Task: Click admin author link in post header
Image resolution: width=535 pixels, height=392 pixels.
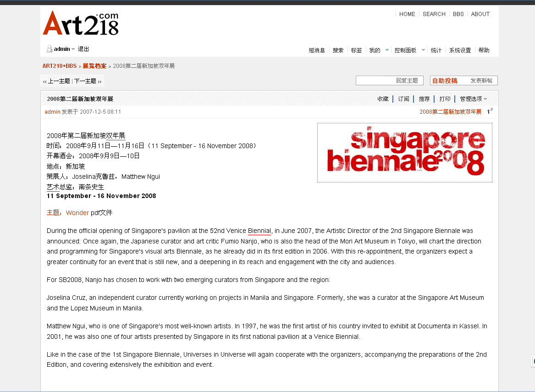Action: (x=52, y=111)
